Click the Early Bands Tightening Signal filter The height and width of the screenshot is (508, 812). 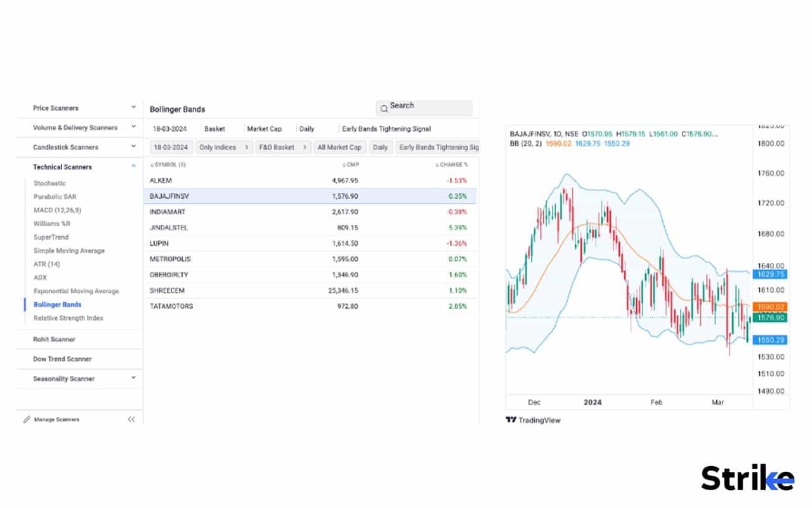(x=439, y=147)
